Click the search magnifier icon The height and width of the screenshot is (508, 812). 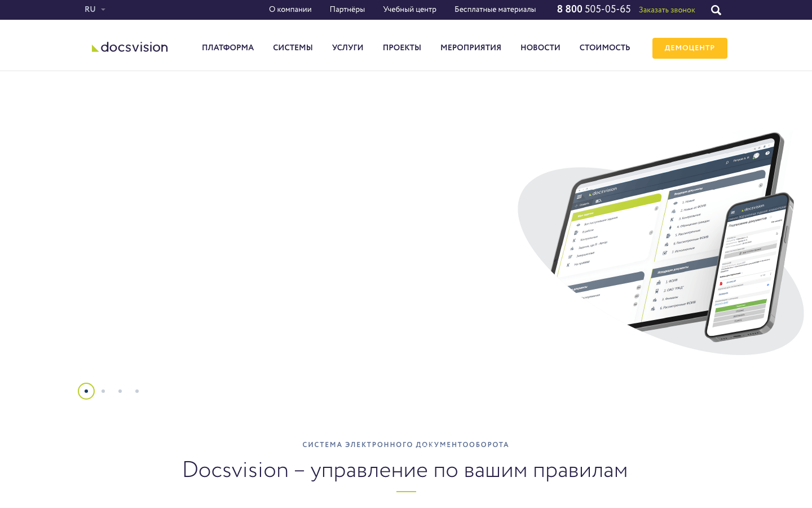point(716,10)
